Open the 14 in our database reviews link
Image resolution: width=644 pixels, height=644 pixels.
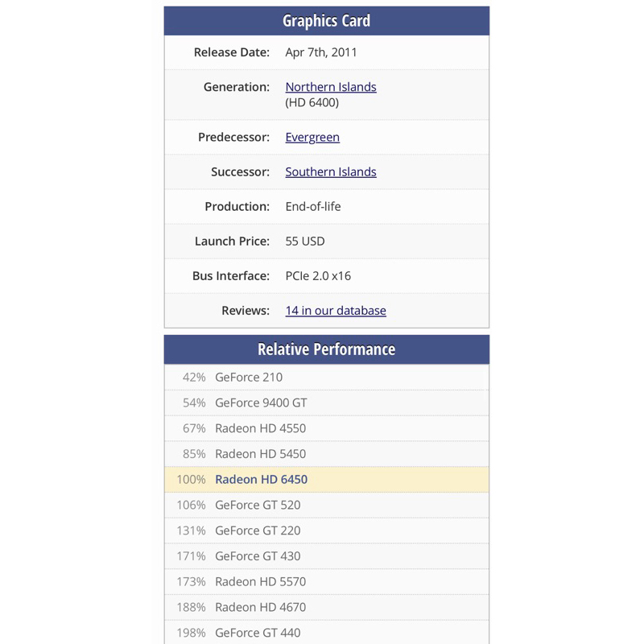click(x=336, y=311)
